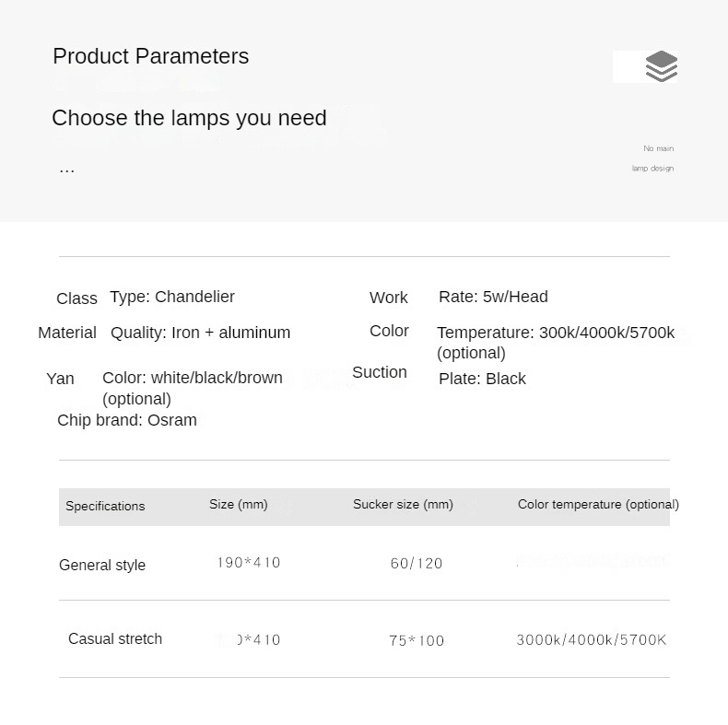Select the 'General style' row label

(102, 565)
